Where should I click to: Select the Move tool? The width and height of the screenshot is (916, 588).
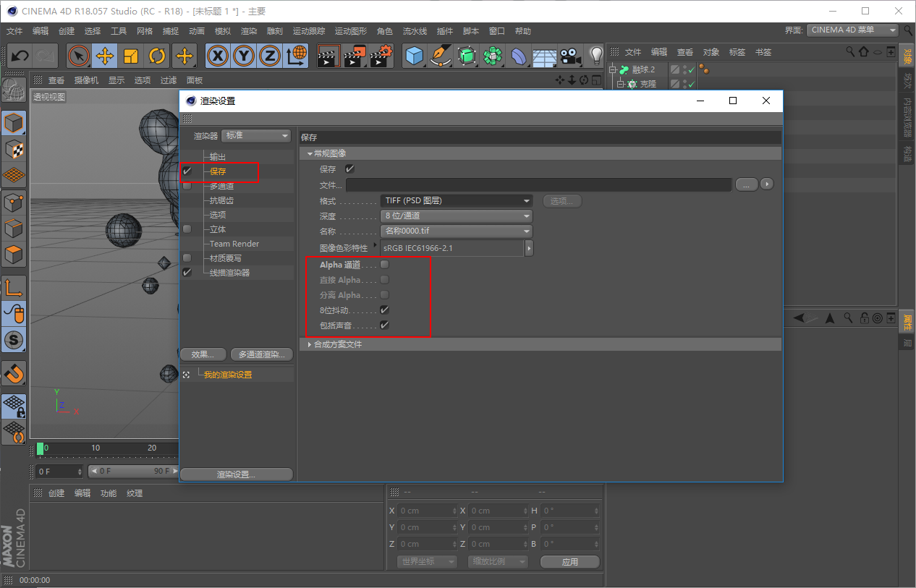click(x=105, y=56)
